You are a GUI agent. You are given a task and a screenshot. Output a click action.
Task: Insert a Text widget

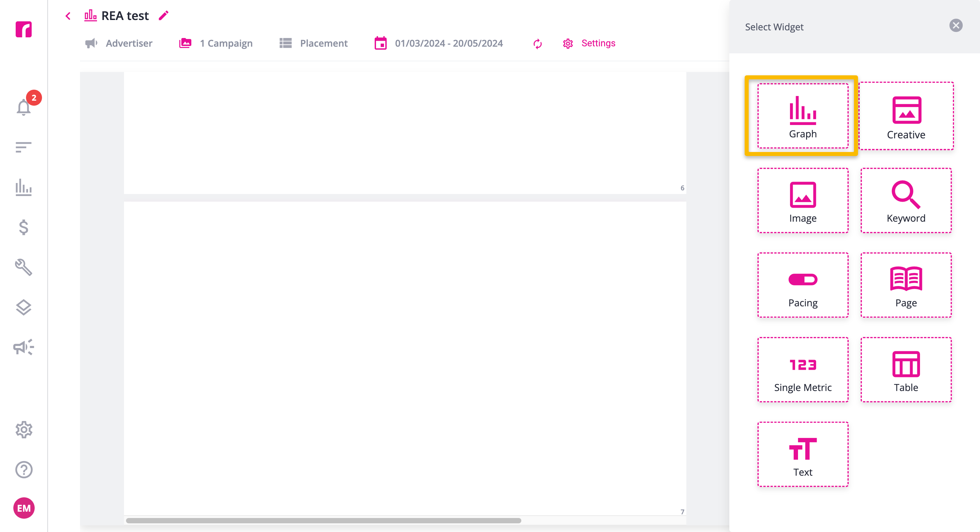tap(803, 454)
